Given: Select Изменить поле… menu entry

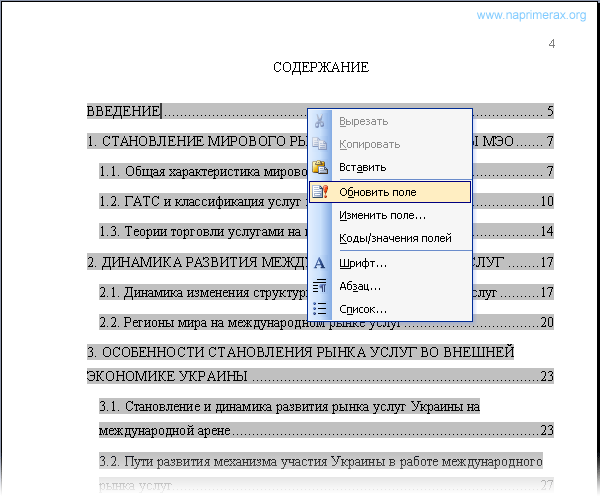Looking at the screenshot, I should 382,215.
